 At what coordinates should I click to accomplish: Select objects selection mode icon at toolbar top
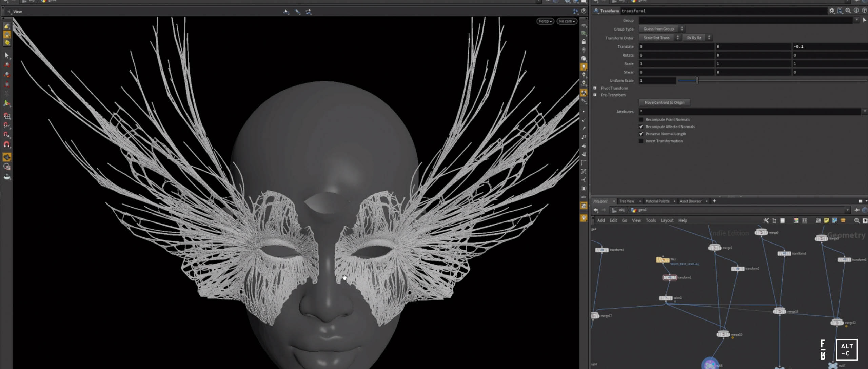coord(7,26)
